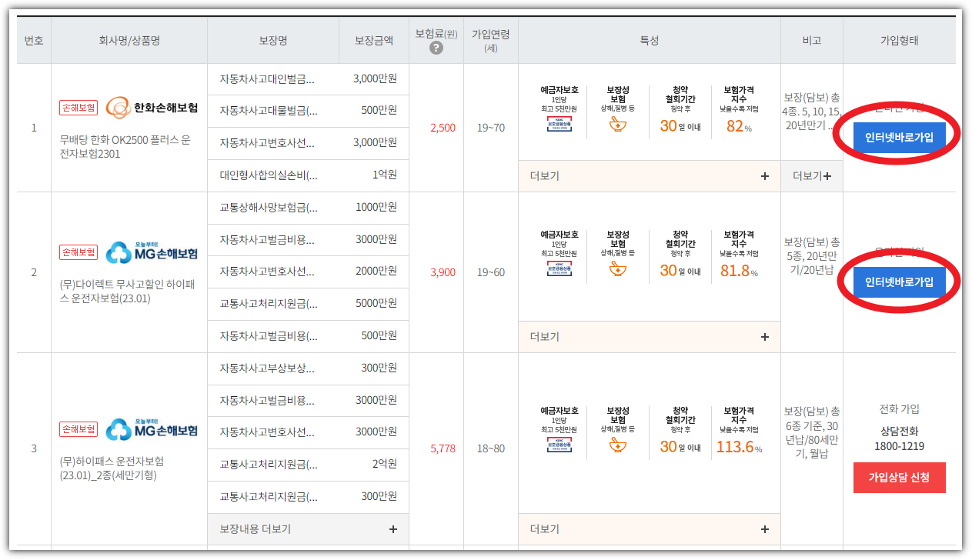Click KDIC 예금자보호 icon in the 5,778 premium row
The width and height of the screenshot is (972, 560).
point(559,446)
